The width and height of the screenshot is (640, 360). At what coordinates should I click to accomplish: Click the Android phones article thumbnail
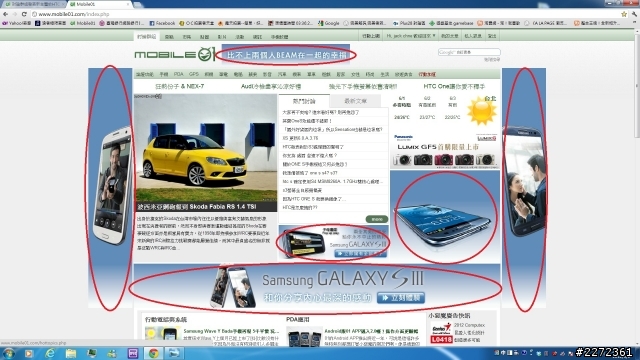[x=304, y=337]
